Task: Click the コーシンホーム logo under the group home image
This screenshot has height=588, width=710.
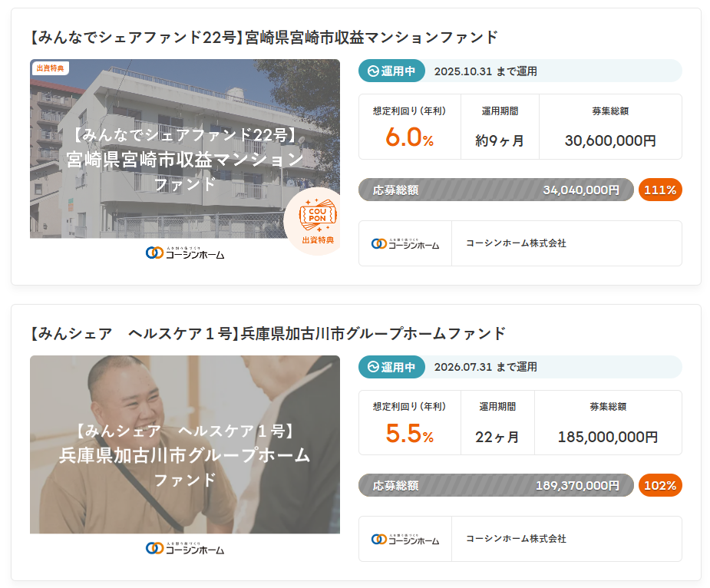Action: pos(185,548)
